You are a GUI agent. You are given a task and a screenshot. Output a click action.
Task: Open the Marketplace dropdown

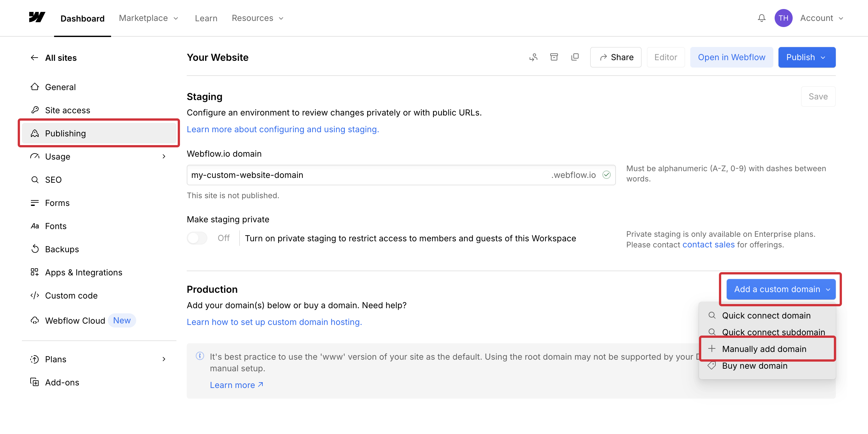coord(148,18)
